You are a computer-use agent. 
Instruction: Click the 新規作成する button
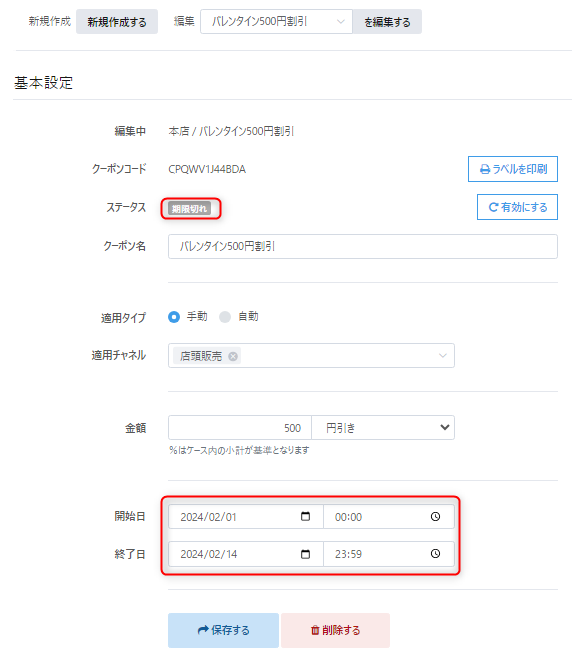pos(117,22)
